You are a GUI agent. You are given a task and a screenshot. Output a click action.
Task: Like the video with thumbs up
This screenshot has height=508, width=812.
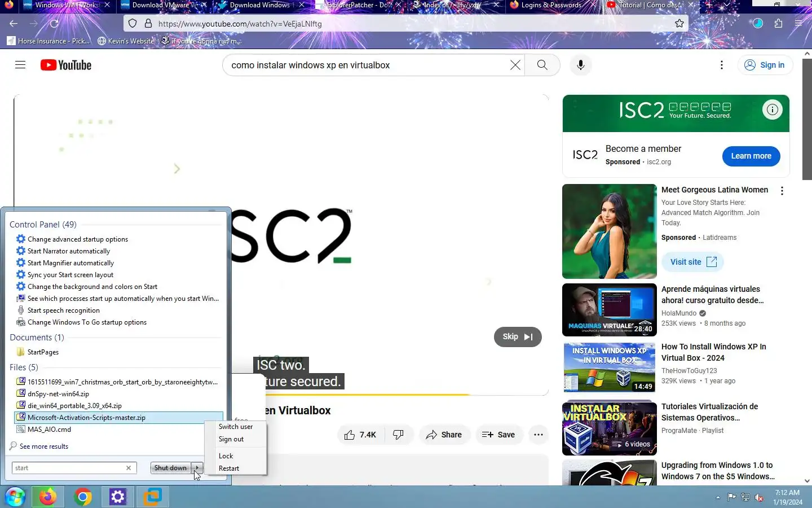tap(360, 435)
